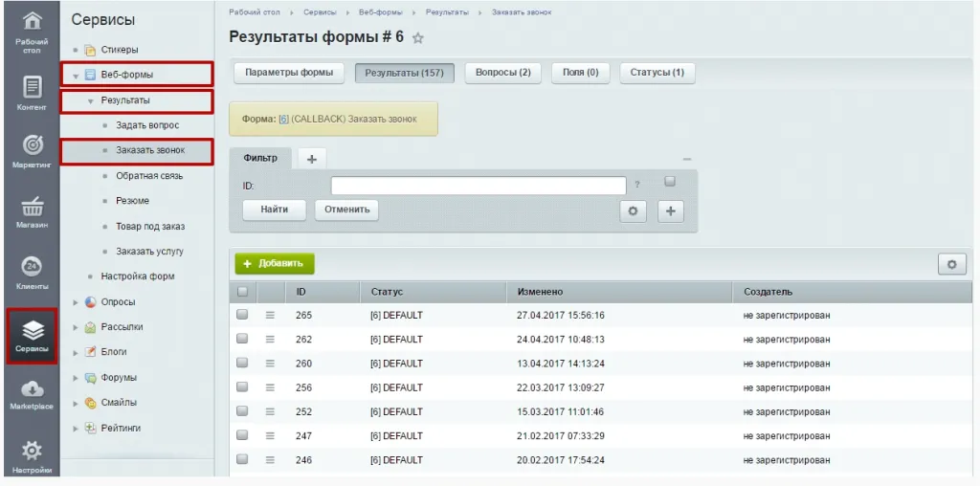Expand the Опросы tree section
The height and width of the screenshot is (486, 980).
click(x=76, y=302)
